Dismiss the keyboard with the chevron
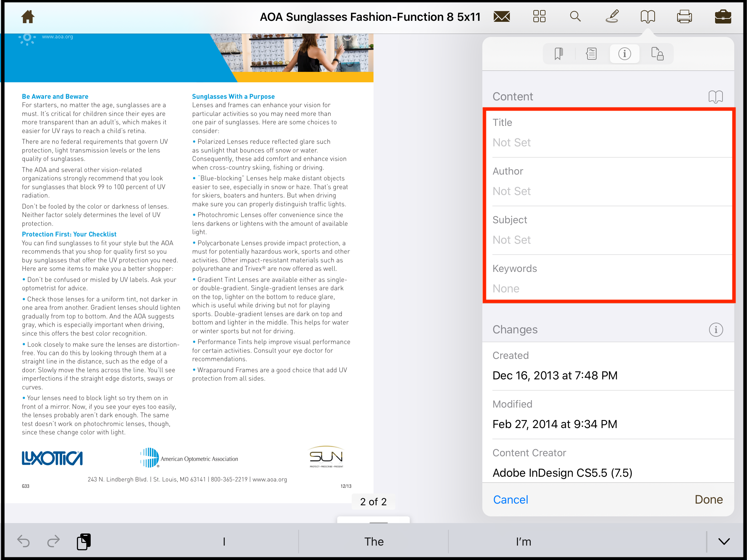The width and height of the screenshot is (747, 560). pyautogui.click(x=724, y=541)
